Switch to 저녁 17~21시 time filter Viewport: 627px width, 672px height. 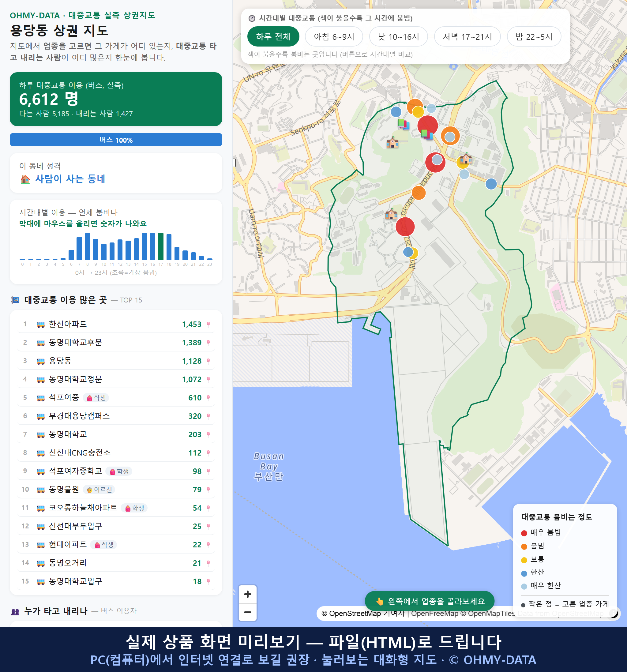coord(467,36)
